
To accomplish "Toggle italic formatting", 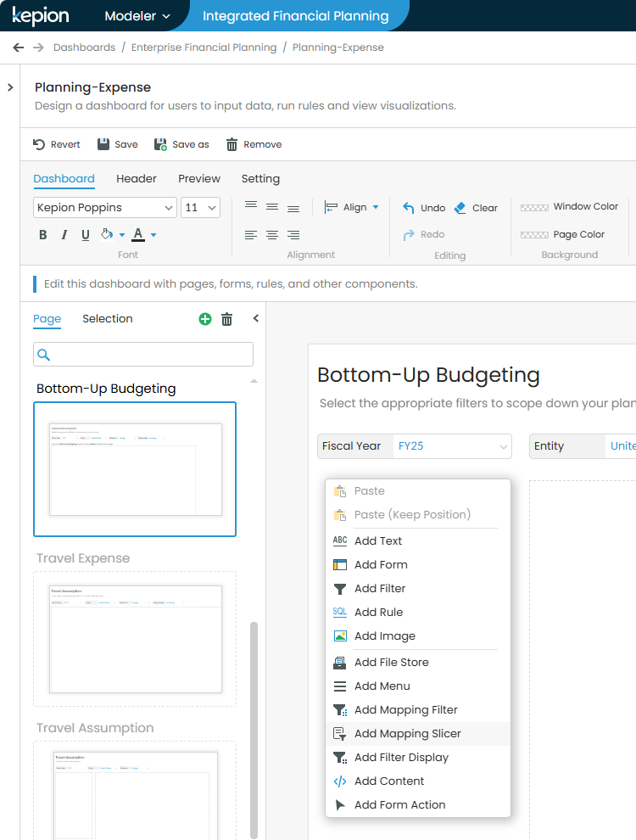I will pyautogui.click(x=64, y=235).
